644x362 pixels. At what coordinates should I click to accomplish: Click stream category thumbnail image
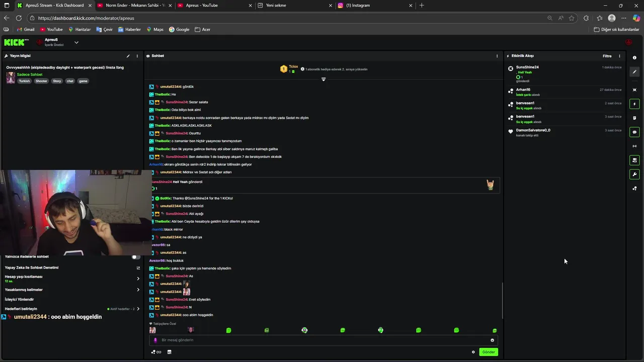[10, 78]
